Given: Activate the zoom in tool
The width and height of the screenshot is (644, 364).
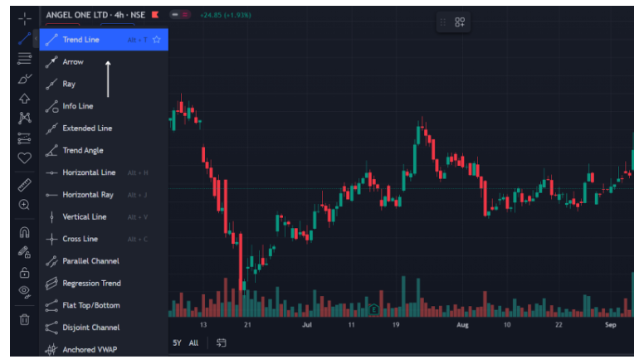Looking at the screenshot, I should coord(24,204).
